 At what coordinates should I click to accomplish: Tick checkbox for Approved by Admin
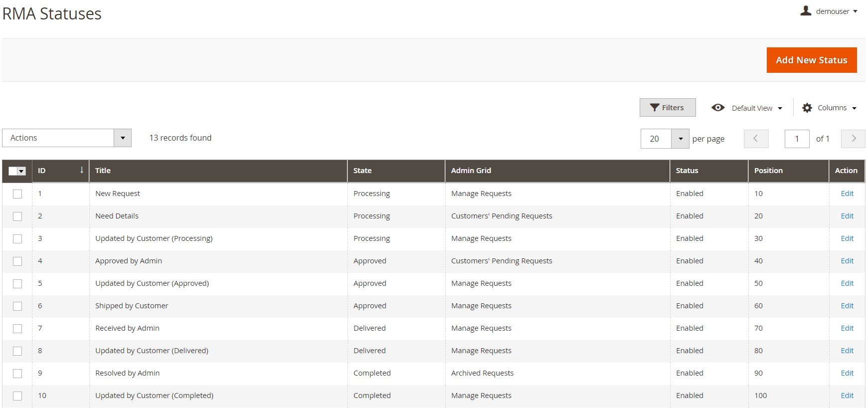point(17,261)
